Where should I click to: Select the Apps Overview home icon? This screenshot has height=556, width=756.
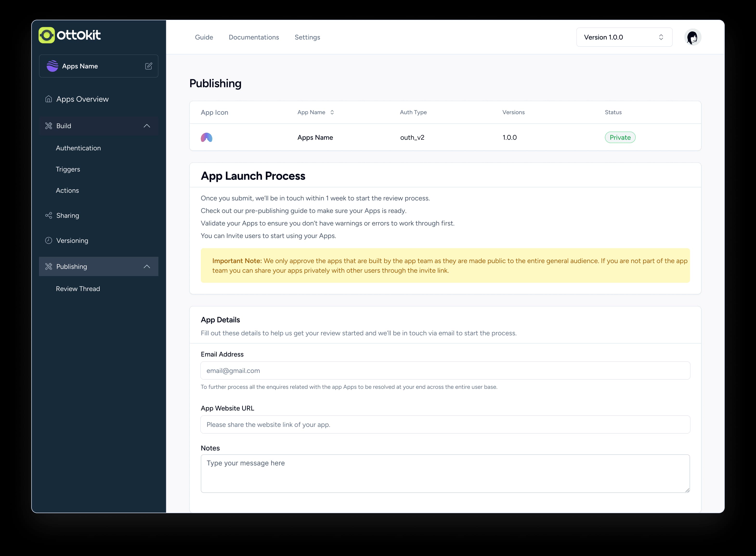[x=48, y=99]
